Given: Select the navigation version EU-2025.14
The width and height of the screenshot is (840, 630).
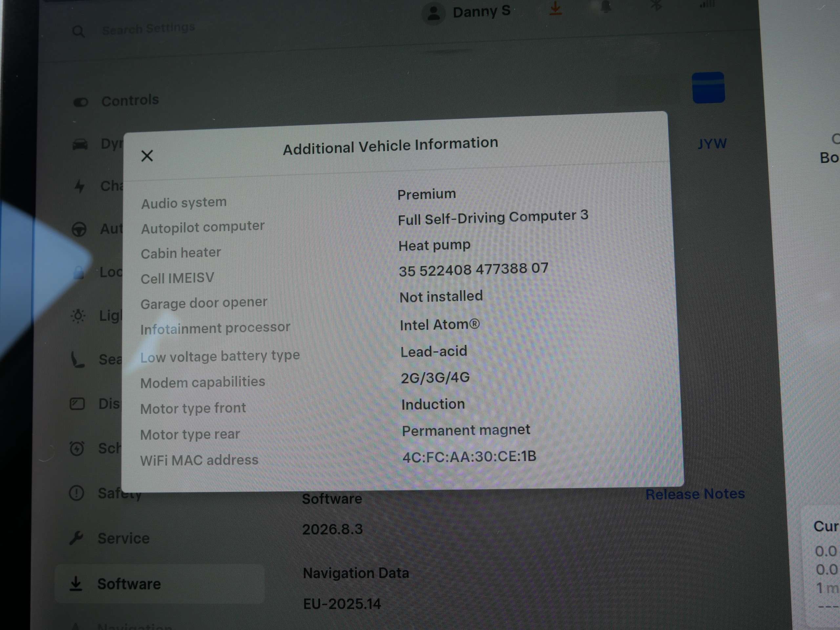Looking at the screenshot, I should [x=342, y=604].
